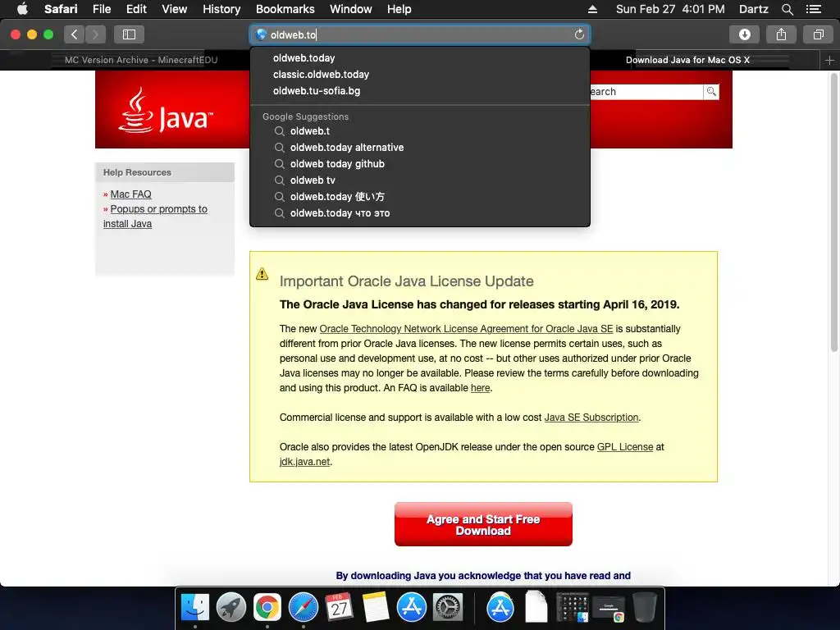
Task: Open the Bookmarks menu
Action: pyautogui.click(x=285, y=9)
